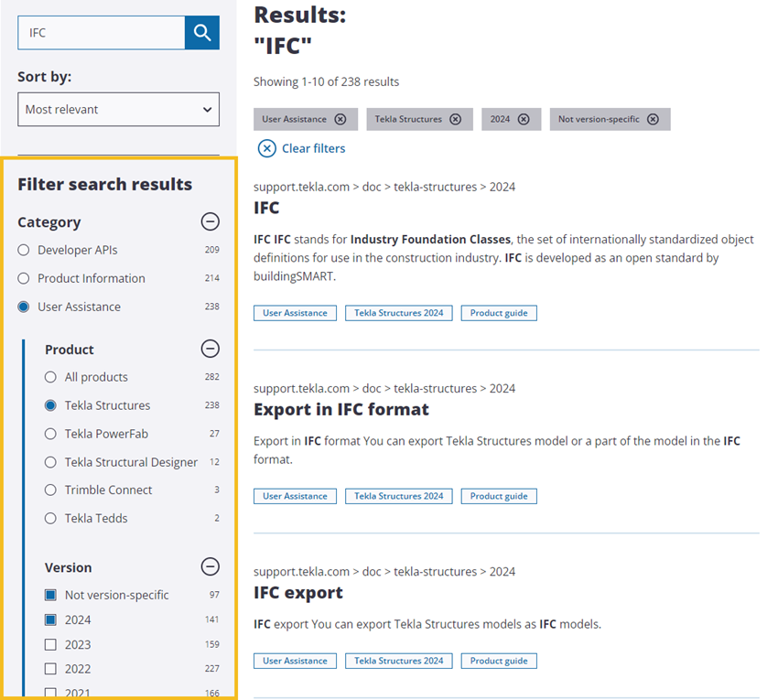The height and width of the screenshot is (700, 778).
Task: Choose the Tekla Structural Designer radio
Action: click(x=50, y=462)
